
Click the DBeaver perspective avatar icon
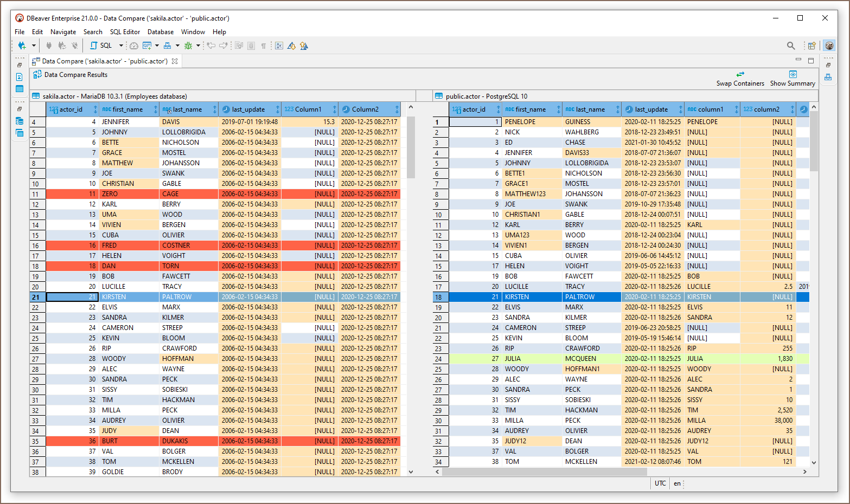[x=829, y=46]
